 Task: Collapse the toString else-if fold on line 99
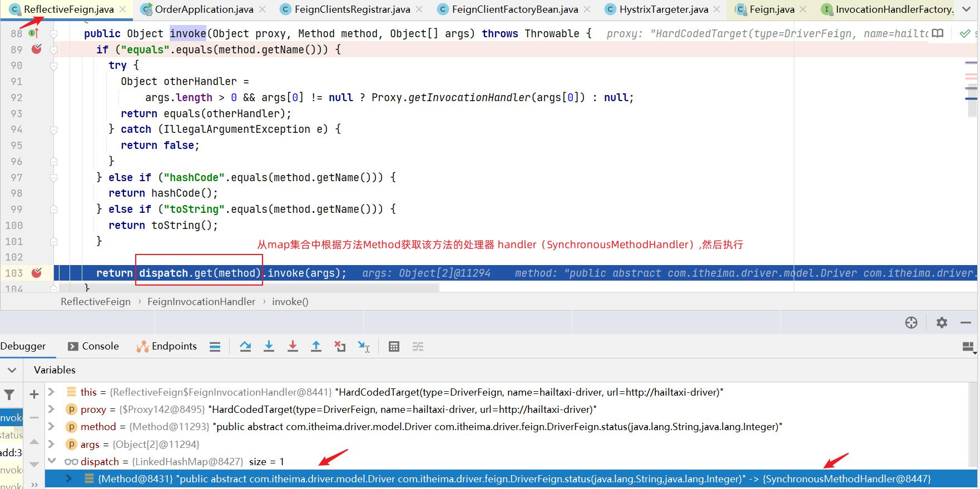click(x=54, y=209)
